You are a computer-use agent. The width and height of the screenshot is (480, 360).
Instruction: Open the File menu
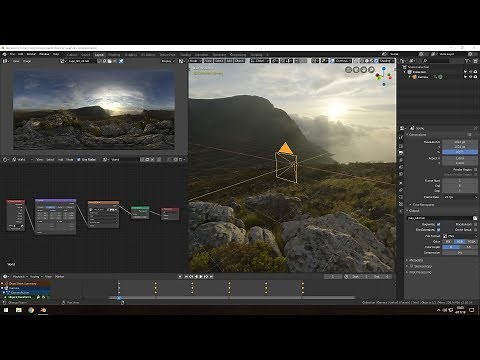click(12, 54)
